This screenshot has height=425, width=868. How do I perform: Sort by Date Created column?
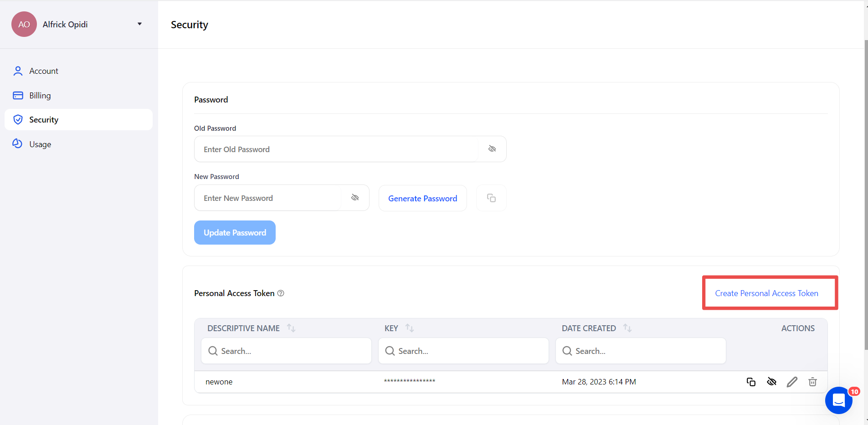point(627,328)
